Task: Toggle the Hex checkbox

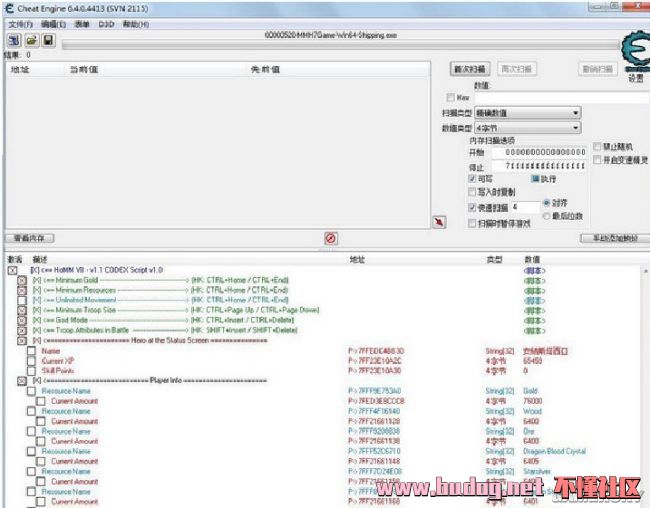Action: click(451, 97)
